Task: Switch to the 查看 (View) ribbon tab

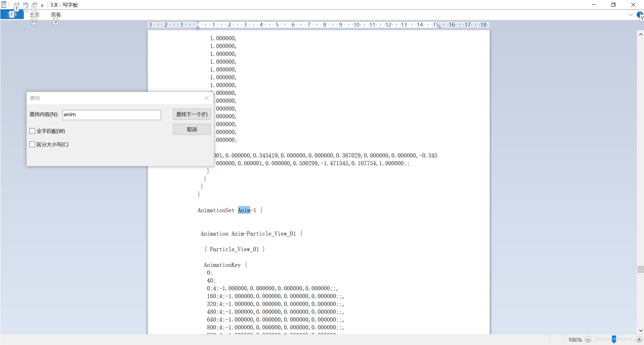Action: (x=56, y=14)
